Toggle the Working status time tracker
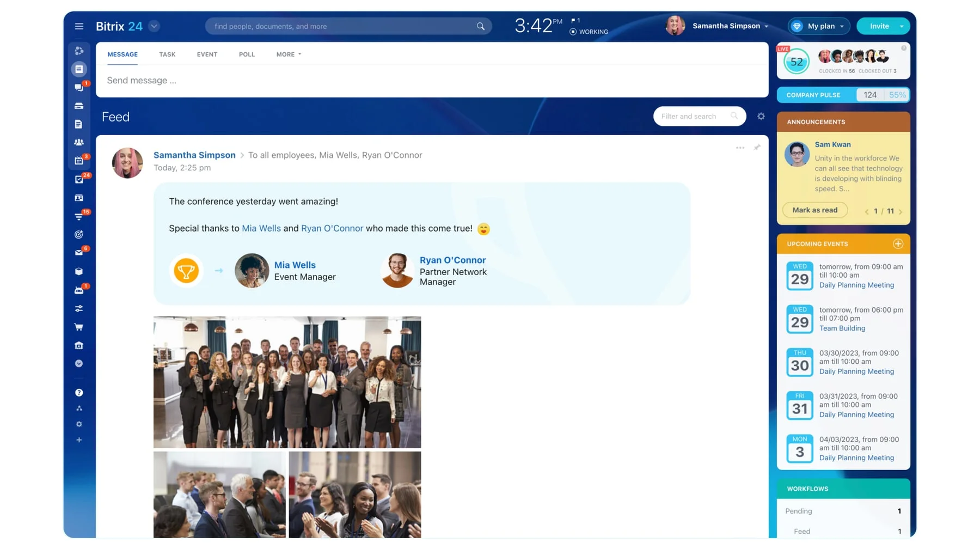Screen dimensions: 980x555 [x=589, y=32]
